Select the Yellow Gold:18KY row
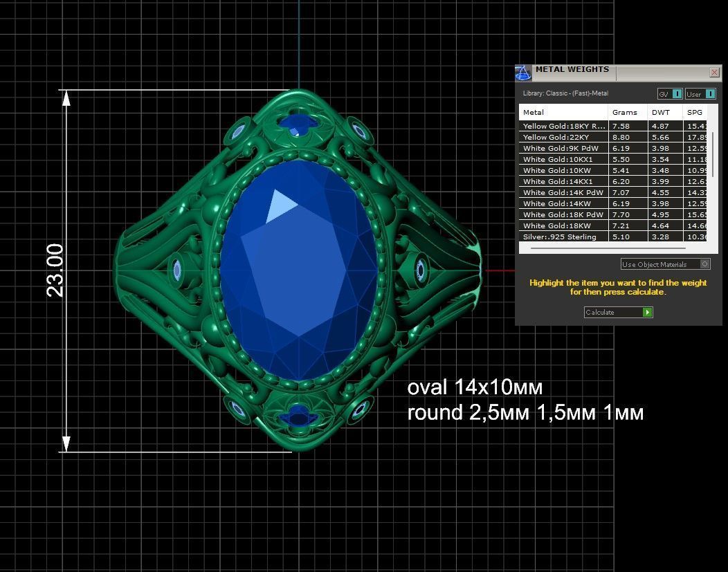Image resolution: width=728 pixels, height=572 pixels. point(613,126)
